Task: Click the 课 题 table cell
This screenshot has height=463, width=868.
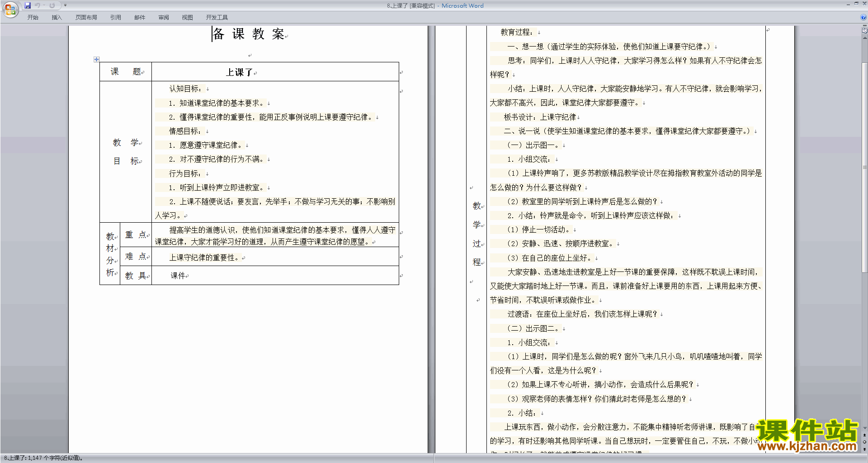Action: [x=126, y=72]
